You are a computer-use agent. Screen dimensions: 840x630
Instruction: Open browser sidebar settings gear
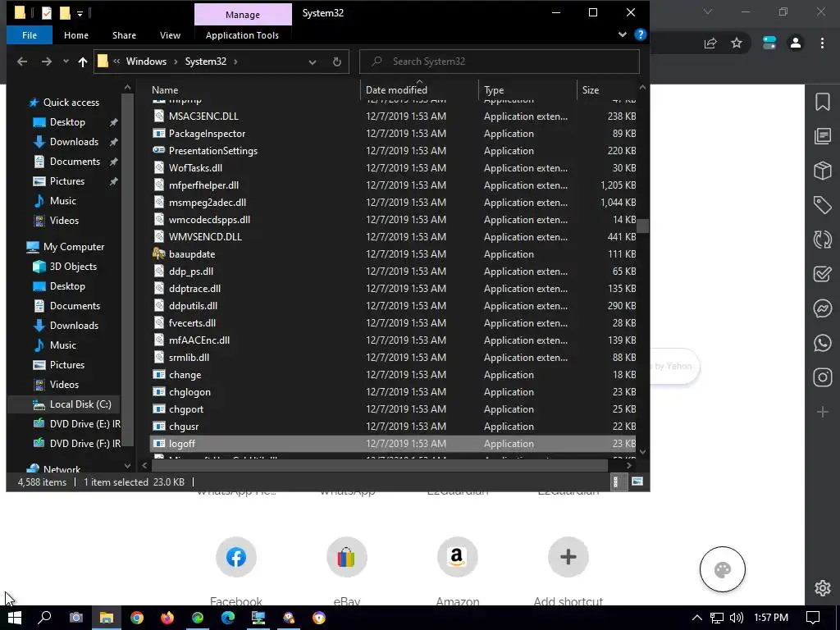822,587
